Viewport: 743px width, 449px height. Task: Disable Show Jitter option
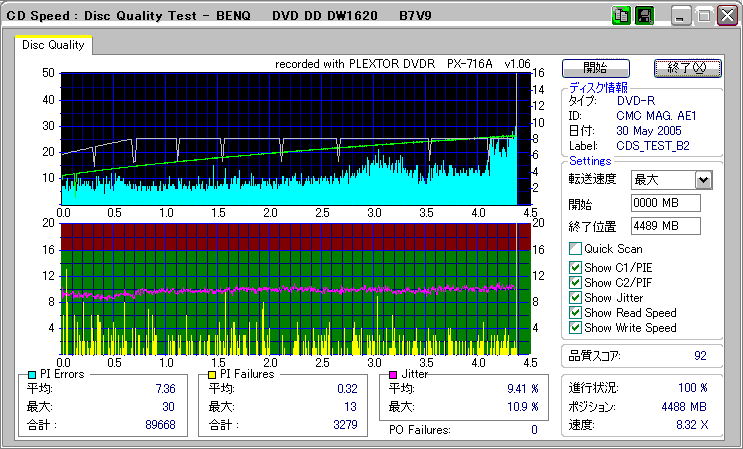coord(575,298)
